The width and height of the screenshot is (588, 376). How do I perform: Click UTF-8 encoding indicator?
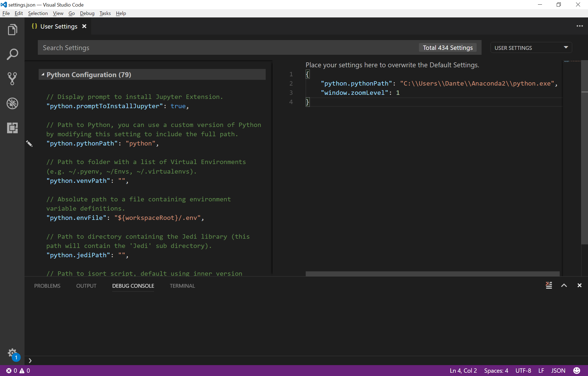pos(523,371)
